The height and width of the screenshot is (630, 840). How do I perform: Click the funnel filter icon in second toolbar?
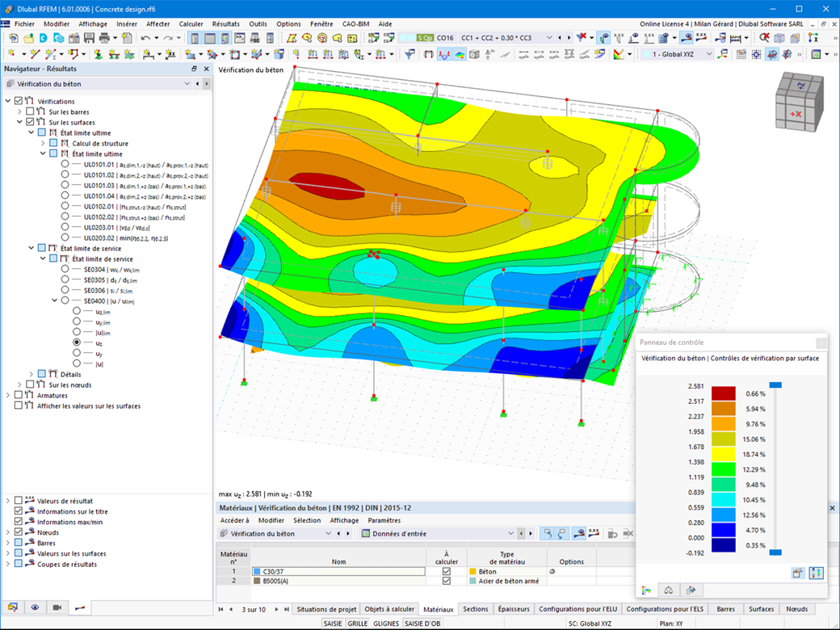(409, 54)
